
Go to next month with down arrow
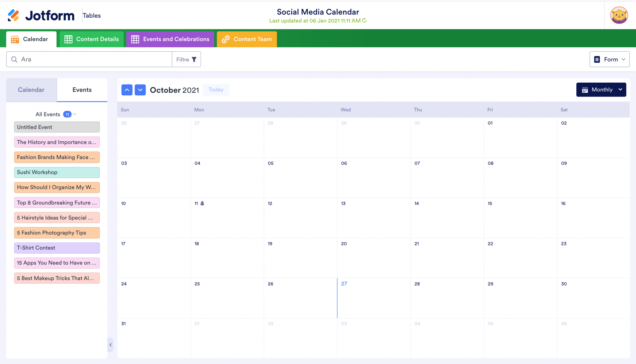pyautogui.click(x=140, y=90)
